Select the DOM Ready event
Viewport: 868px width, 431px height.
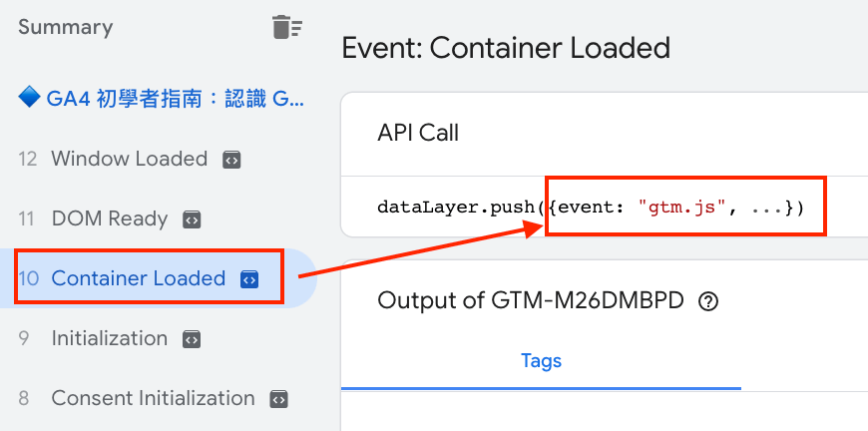[110, 219]
